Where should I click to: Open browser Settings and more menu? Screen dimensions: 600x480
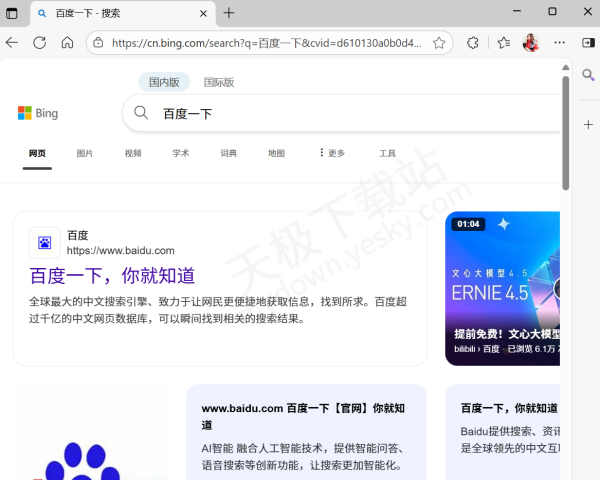(560, 43)
